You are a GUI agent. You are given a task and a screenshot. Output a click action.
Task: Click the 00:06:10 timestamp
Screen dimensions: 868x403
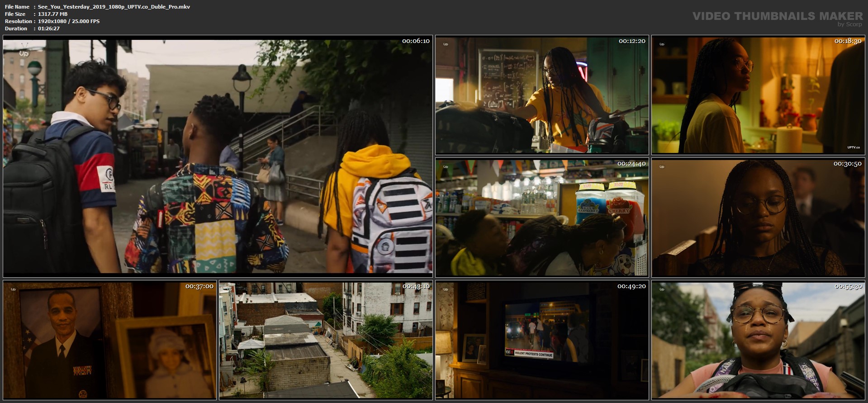tap(416, 41)
